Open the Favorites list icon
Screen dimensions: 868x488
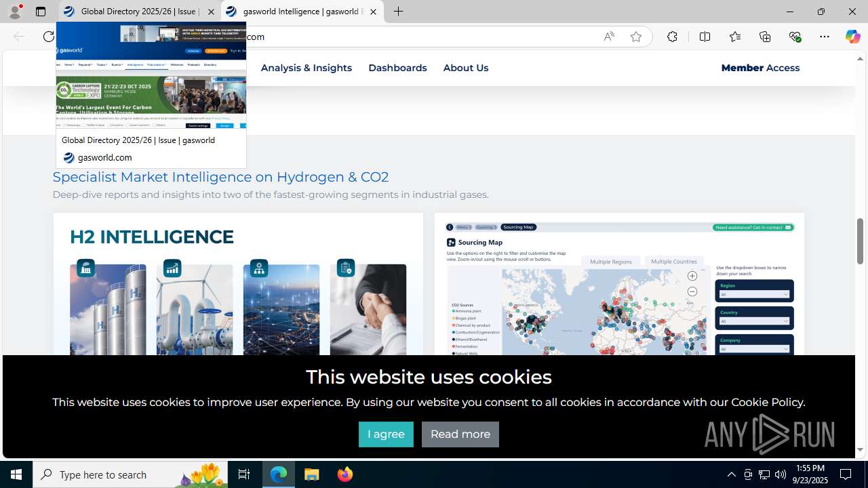[735, 37]
